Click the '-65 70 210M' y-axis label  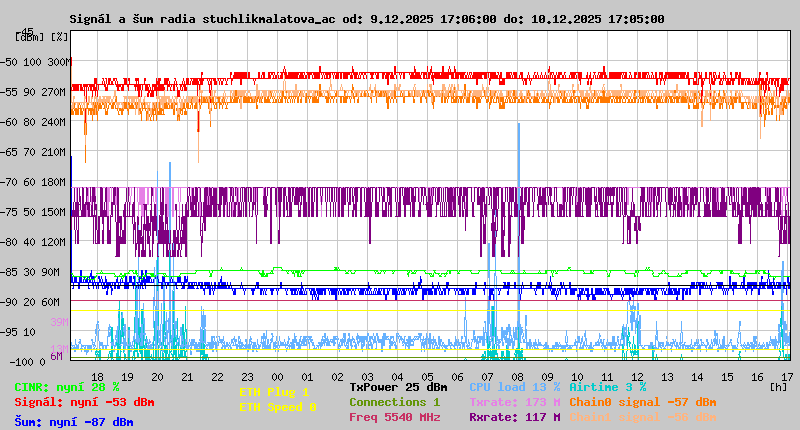[35, 152]
